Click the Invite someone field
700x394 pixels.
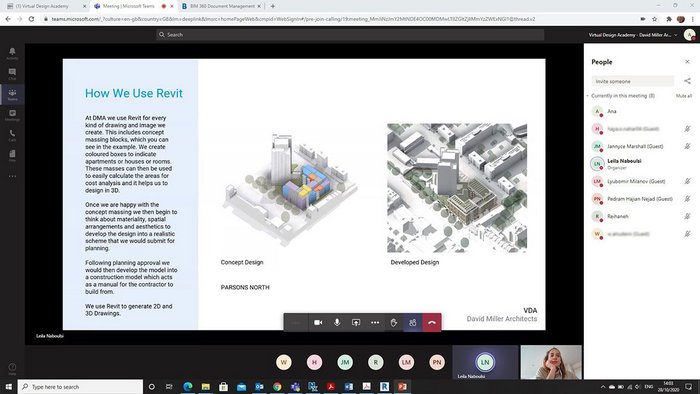click(633, 81)
